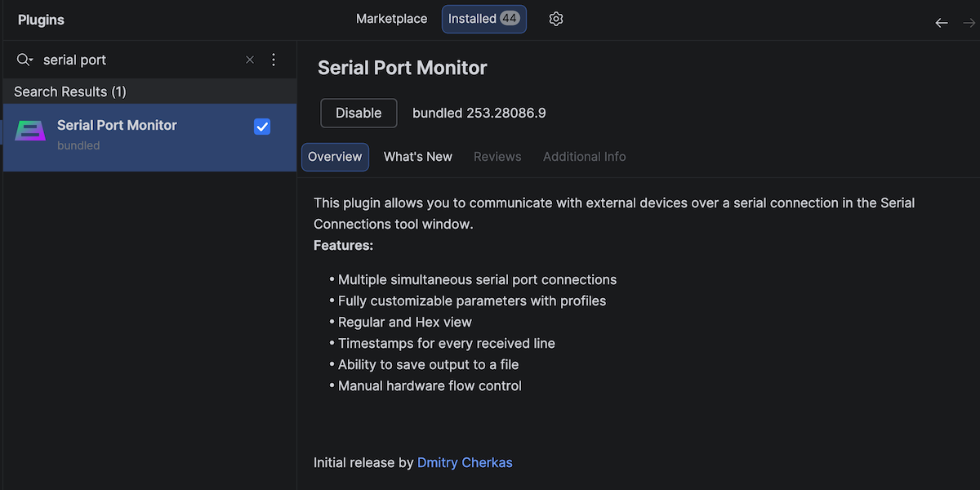Click the Serial Port Monitor plugin logo
980x490 pixels.
[30, 131]
